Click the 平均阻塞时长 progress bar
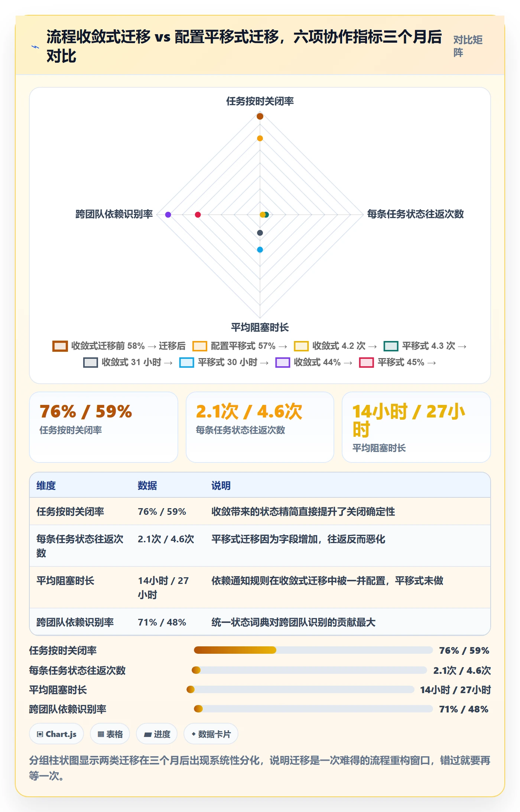Screen dimensions: 520x812 click(300, 689)
